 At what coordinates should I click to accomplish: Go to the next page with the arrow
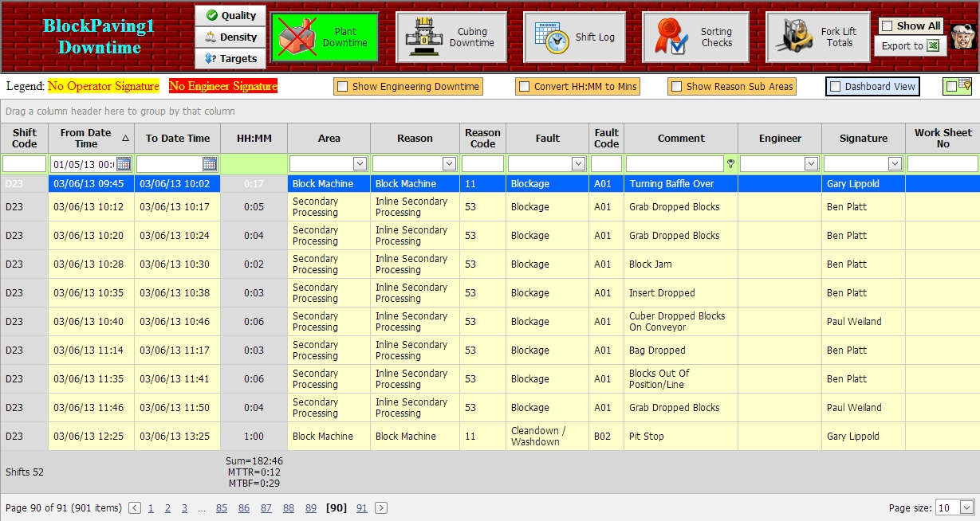pyautogui.click(x=381, y=507)
